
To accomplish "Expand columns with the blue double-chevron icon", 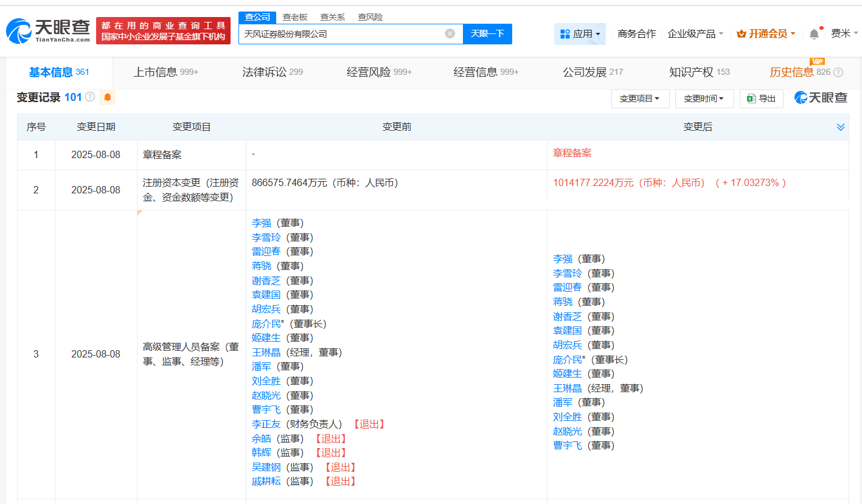I will [x=840, y=127].
